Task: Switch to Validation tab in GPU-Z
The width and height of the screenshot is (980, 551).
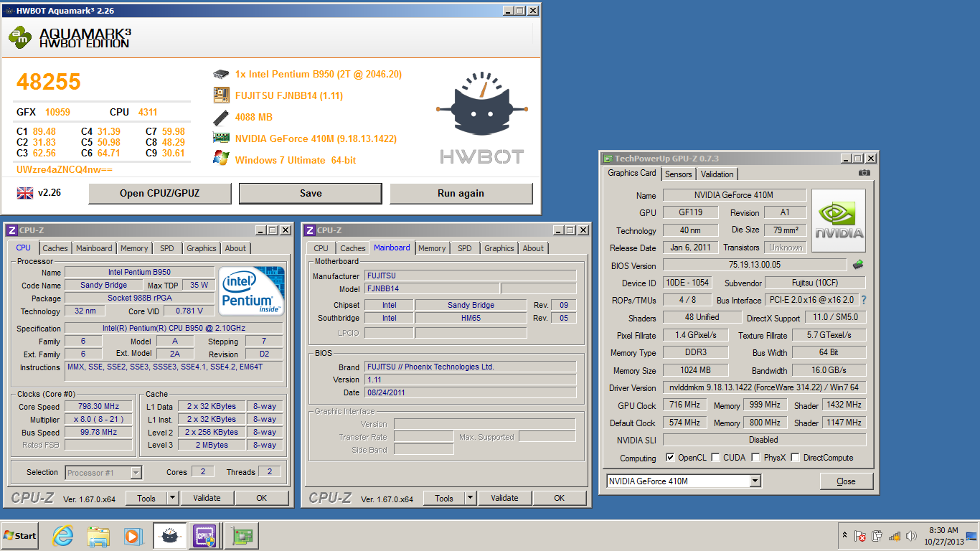Action: click(717, 174)
